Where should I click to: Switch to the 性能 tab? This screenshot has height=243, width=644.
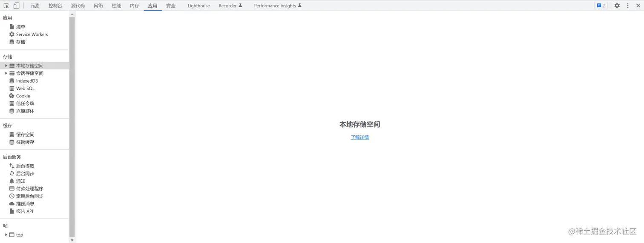(x=116, y=6)
